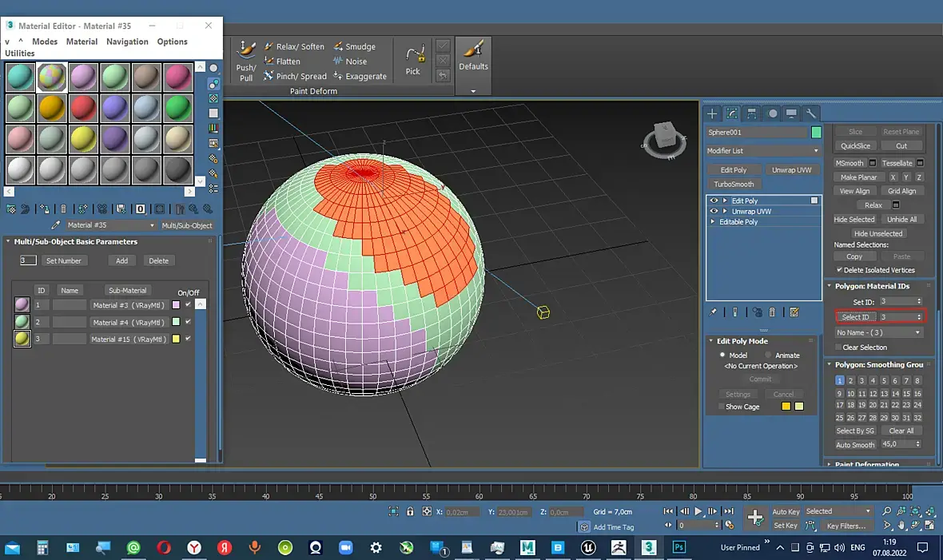Viewport: 943px width, 560px height.
Task: Open the Hierarchy tab in command panel
Action: (x=752, y=113)
